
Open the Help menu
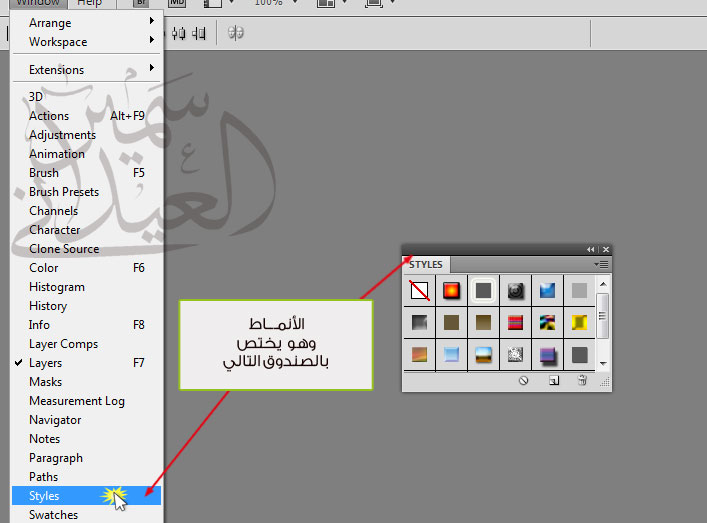coord(90,3)
